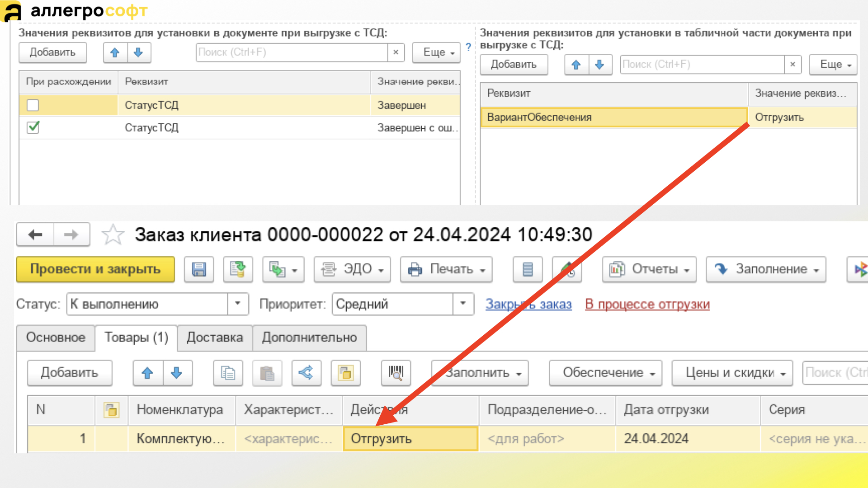Click the split row icon
The height and width of the screenshot is (488, 868).
[306, 373]
